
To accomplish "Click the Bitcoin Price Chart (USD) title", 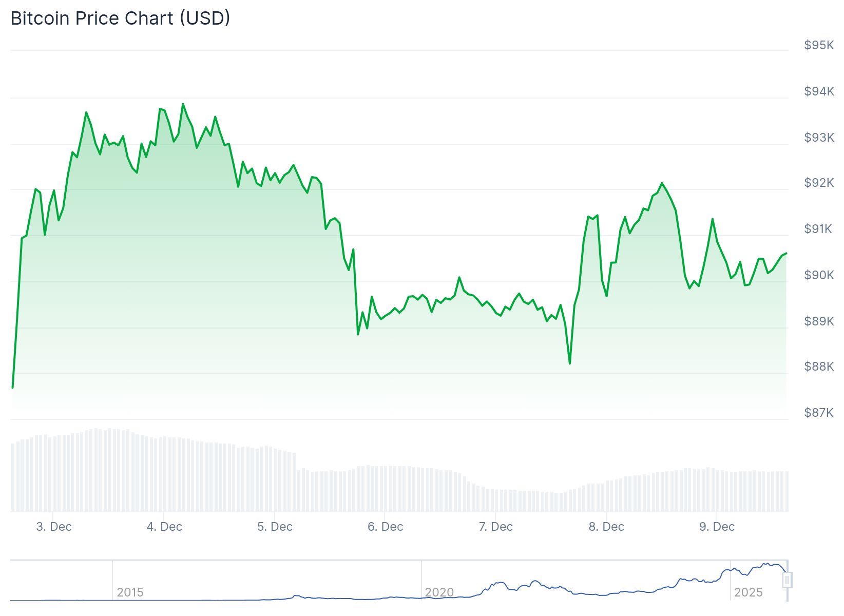I will coord(121,18).
